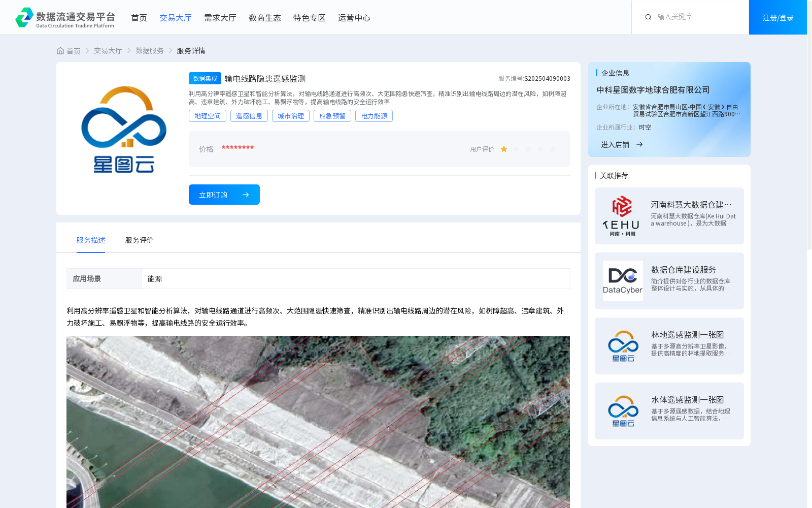Click the satellite image of transmission lines

[x=318, y=422]
